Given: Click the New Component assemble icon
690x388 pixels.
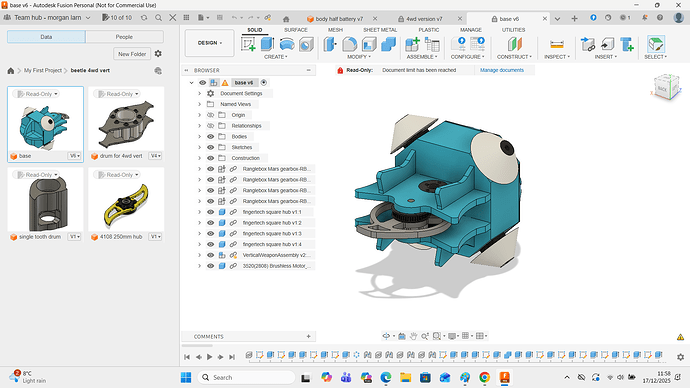Looking at the screenshot, I should click(412, 44).
